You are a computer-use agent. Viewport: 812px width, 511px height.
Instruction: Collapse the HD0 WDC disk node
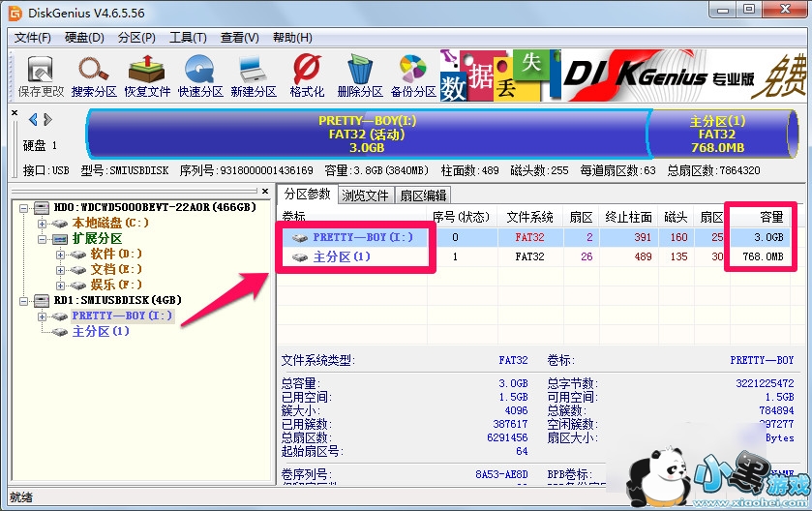point(23,208)
